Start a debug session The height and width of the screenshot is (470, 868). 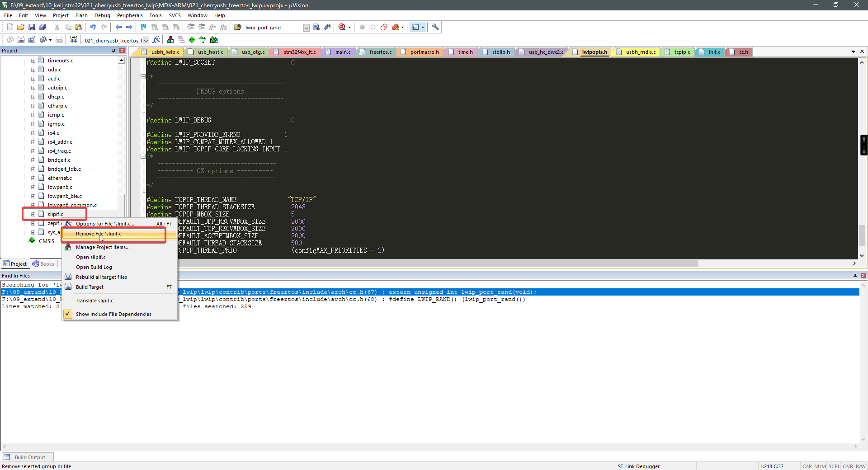342,27
